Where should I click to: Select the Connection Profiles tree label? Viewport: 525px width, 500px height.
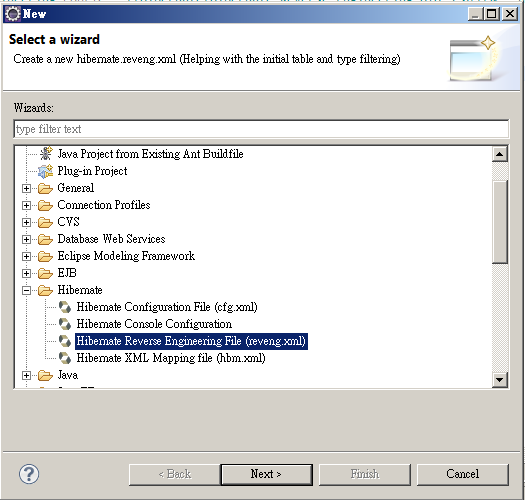click(x=104, y=205)
